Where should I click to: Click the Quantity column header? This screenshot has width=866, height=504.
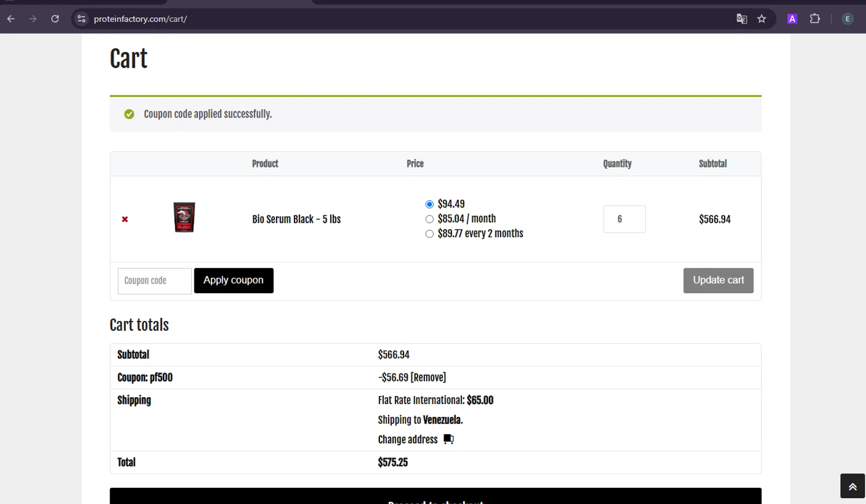pyautogui.click(x=617, y=164)
